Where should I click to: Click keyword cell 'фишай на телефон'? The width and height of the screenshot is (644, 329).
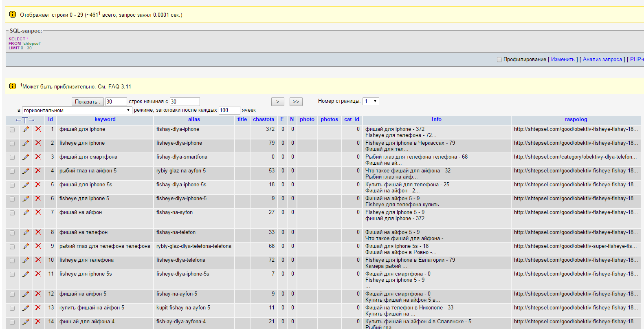[x=84, y=232]
